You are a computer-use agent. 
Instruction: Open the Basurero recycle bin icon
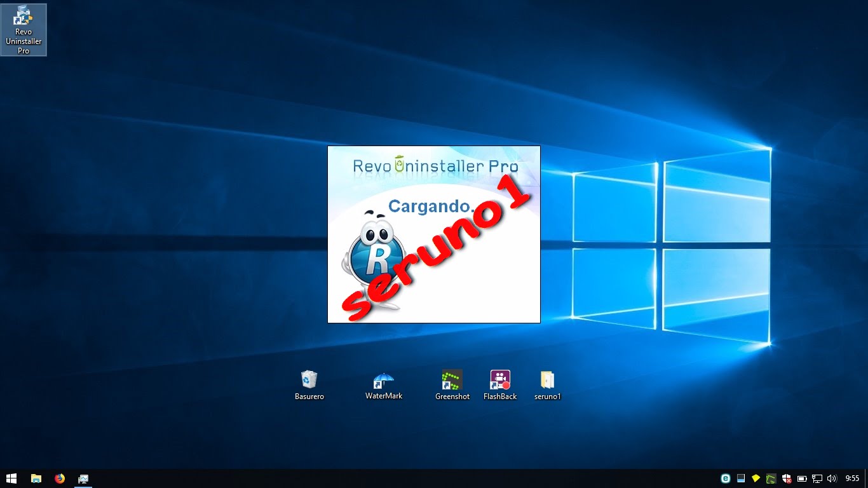[309, 385]
